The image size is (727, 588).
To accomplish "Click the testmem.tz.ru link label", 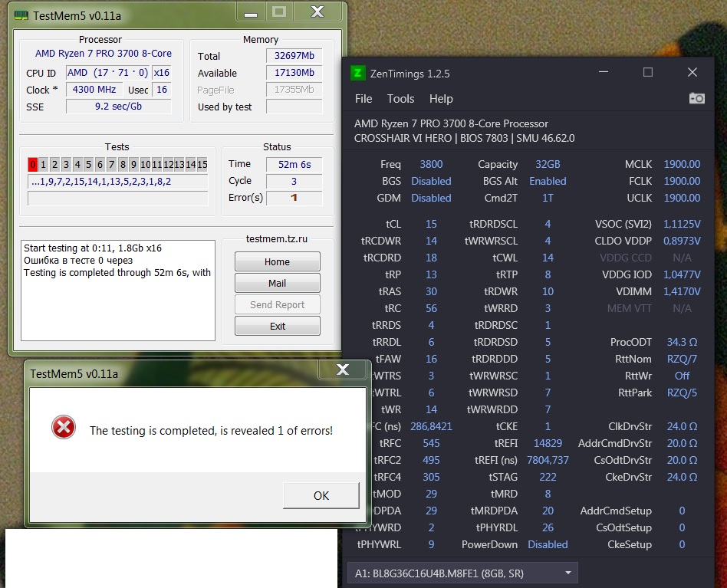I will (277, 238).
